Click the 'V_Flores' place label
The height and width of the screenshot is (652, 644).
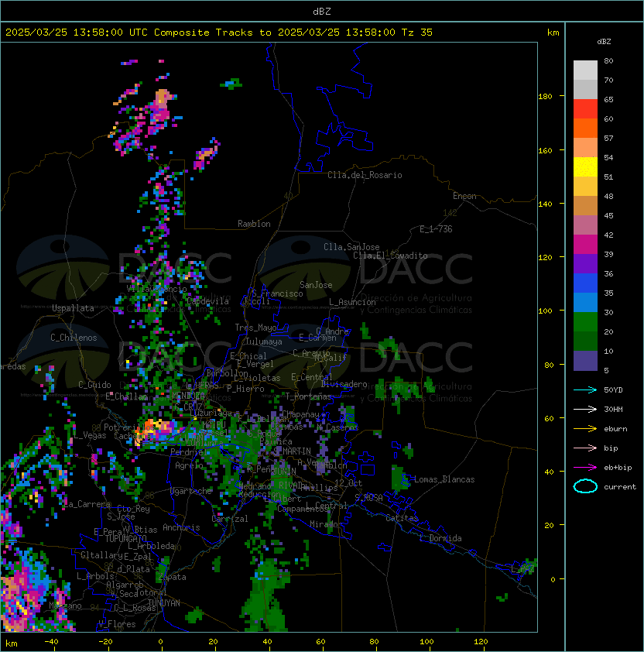click(117, 624)
